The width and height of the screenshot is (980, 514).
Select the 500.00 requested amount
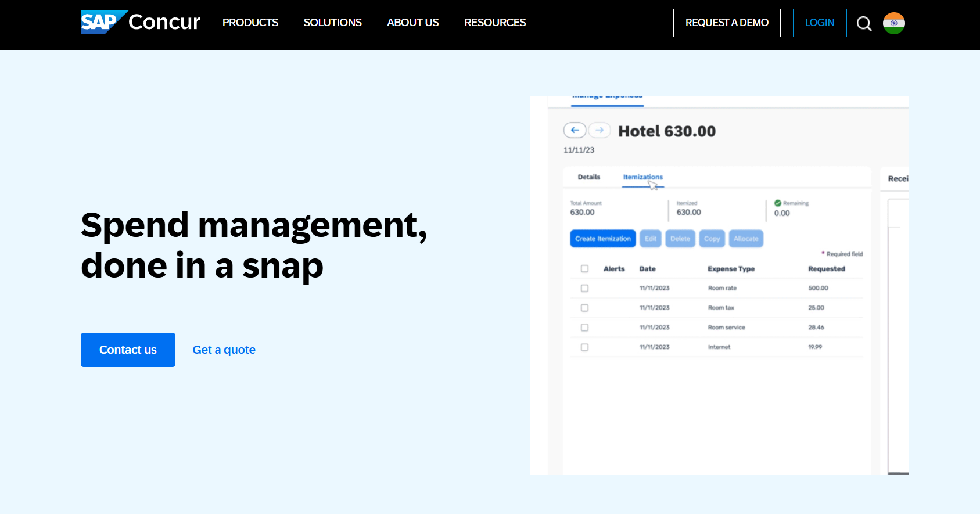[x=819, y=288]
